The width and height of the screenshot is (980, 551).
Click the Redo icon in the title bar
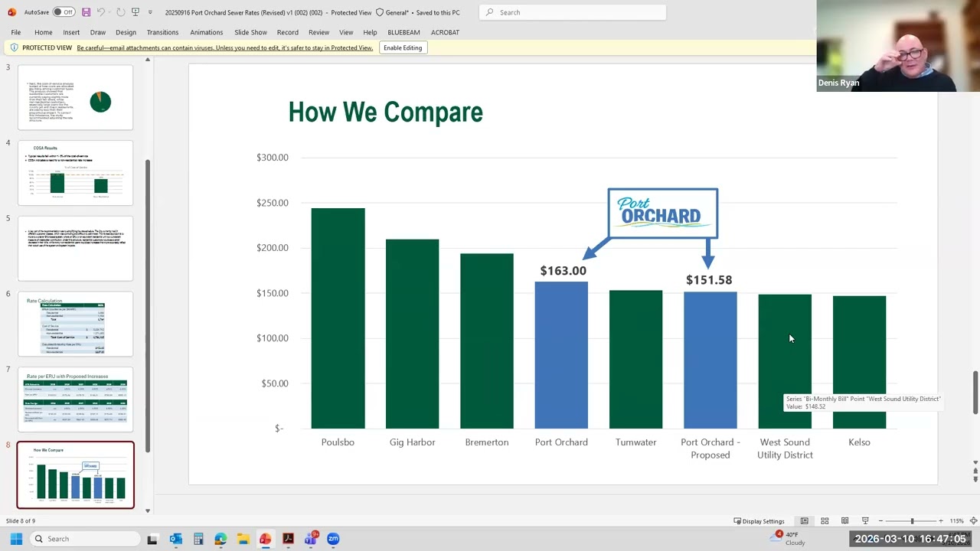120,12
